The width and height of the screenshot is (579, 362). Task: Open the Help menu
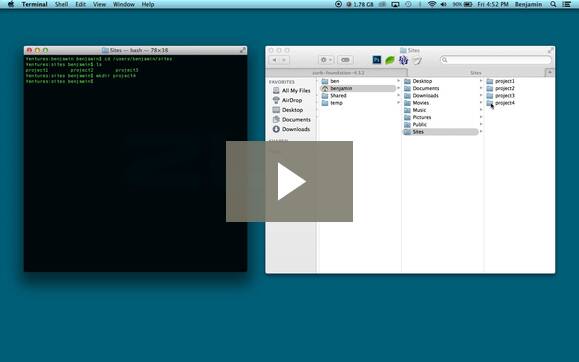(148, 4)
